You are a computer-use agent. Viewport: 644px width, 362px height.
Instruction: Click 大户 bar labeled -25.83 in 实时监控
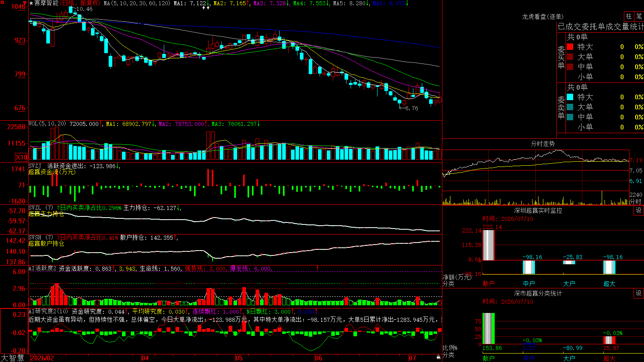point(569,262)
